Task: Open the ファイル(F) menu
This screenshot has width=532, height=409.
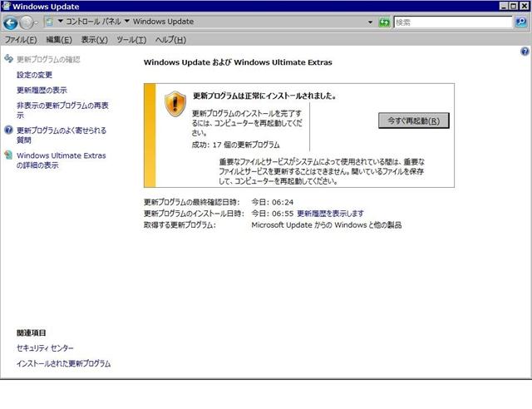Action: (21, 40)
